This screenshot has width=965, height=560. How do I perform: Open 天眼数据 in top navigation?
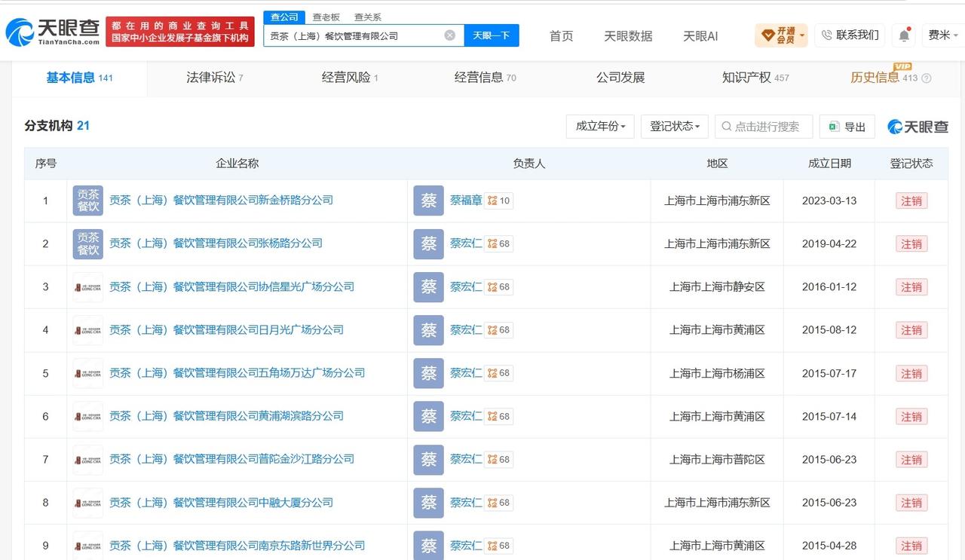(628, 35)
